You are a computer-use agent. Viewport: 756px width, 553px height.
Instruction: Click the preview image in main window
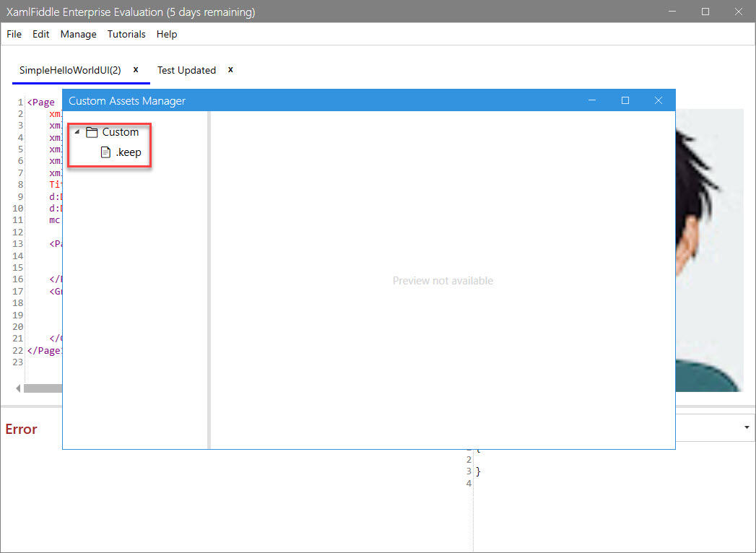coord(709,251)
